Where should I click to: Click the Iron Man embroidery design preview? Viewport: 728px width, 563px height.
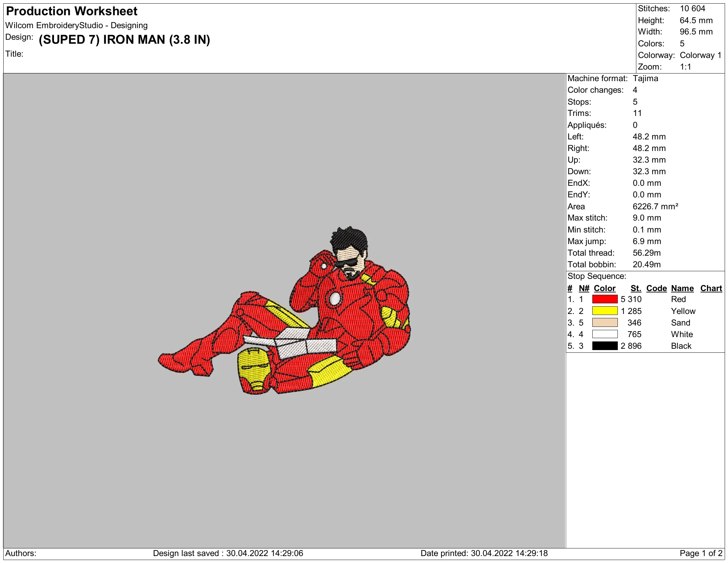(x=284, y=311)
